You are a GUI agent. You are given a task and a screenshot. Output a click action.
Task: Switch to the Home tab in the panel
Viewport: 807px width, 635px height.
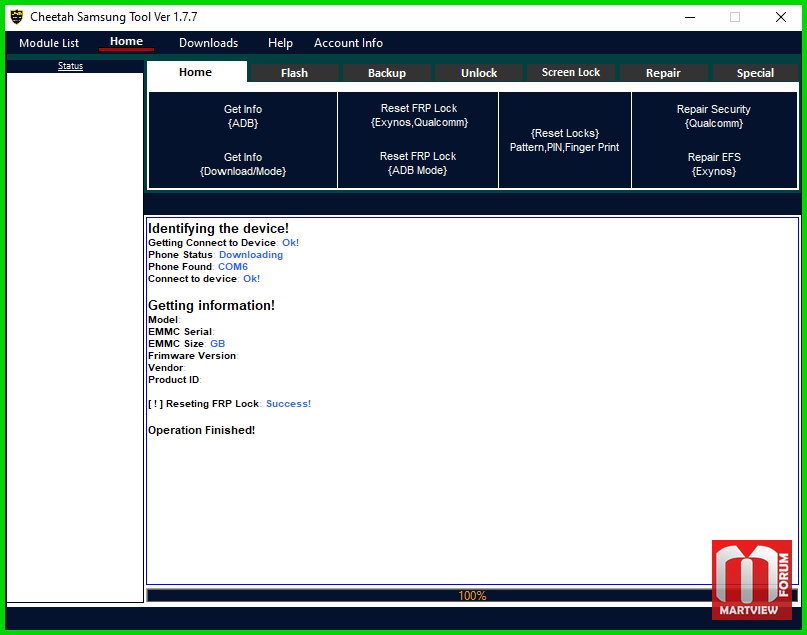(x=196, y=72)
